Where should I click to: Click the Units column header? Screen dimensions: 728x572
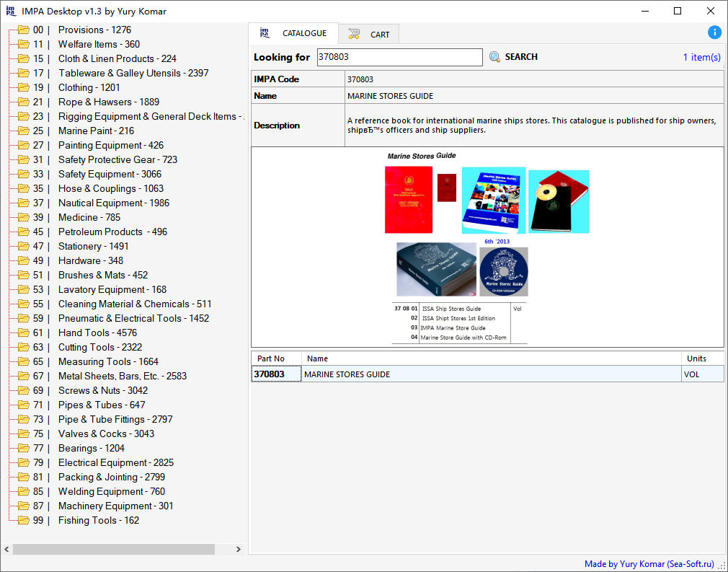point(703,358)
